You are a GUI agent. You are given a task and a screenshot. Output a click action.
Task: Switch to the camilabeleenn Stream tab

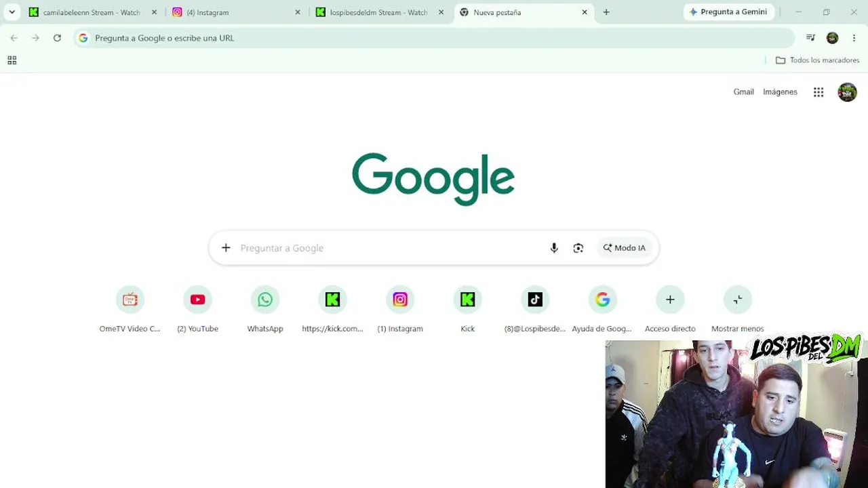92,12
